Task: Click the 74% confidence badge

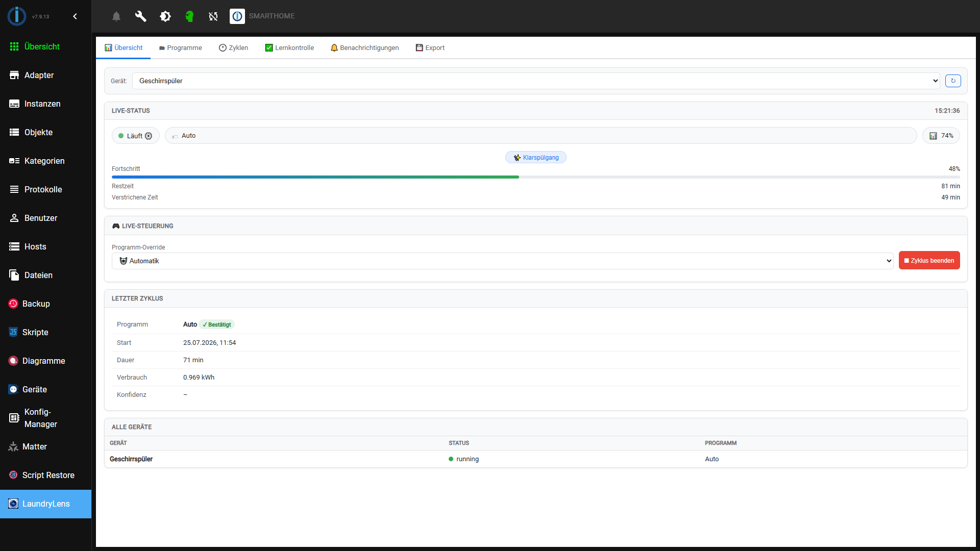Action: click(941, 136)
